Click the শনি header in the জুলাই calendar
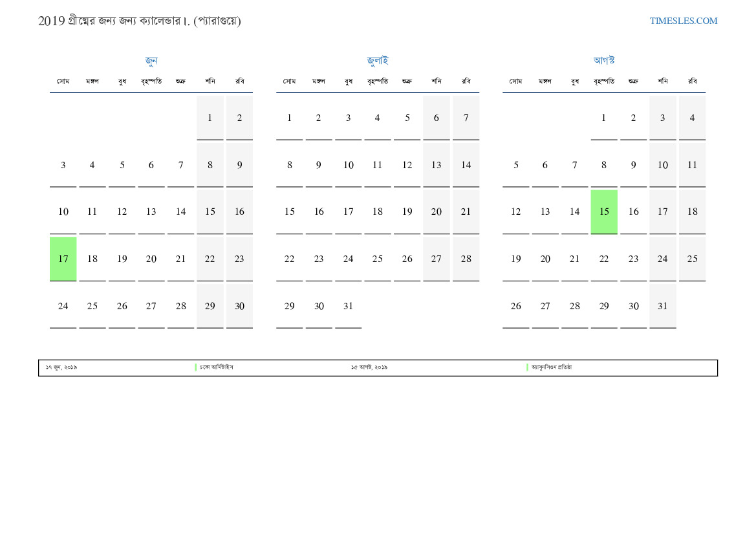 click(437, 81)
